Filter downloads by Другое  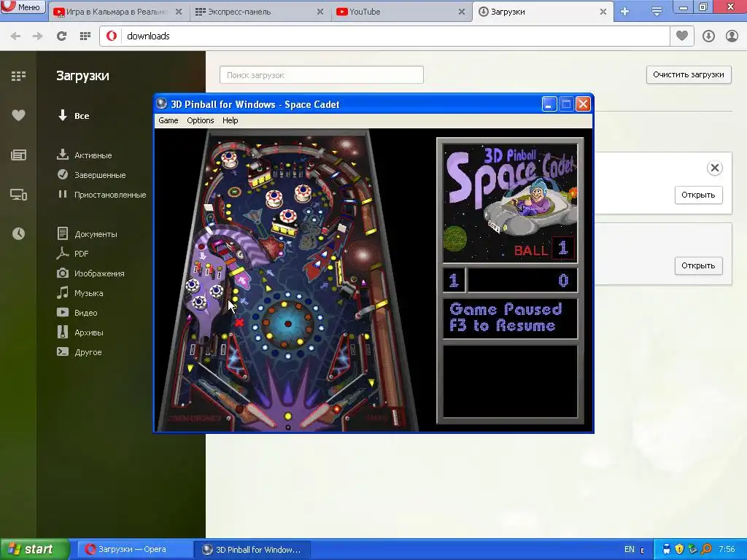(x=79, y=352)
